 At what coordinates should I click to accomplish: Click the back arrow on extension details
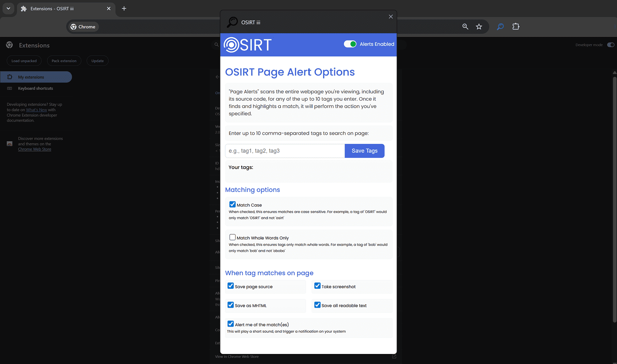[217, 77]
